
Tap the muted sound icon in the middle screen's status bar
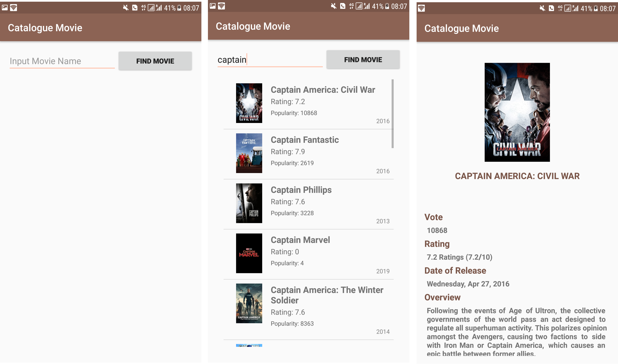(333, 6)
